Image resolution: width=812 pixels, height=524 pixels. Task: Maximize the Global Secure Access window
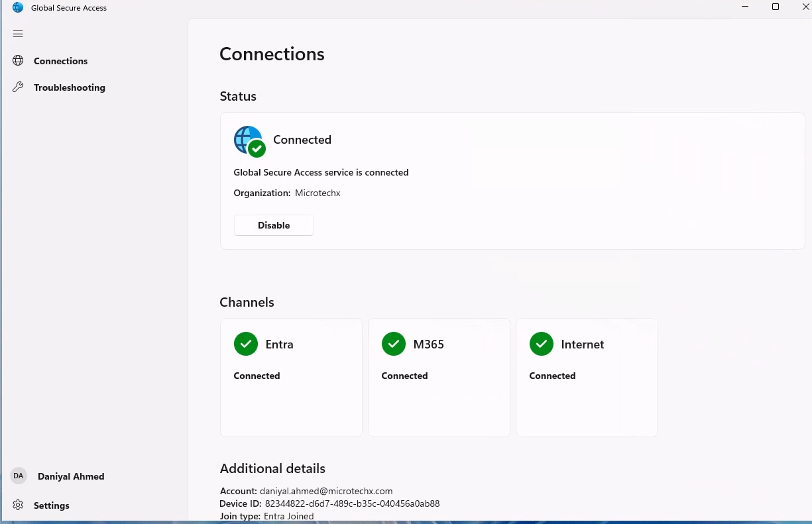coord(775,7)
